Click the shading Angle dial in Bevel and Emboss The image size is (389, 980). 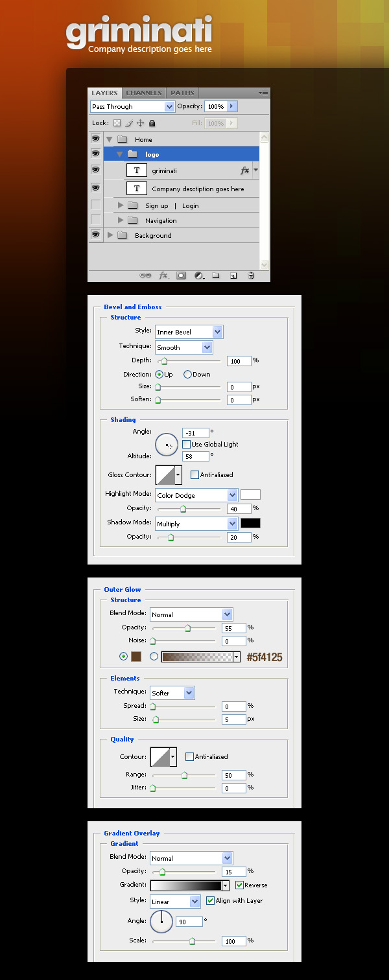coord(167,444)
